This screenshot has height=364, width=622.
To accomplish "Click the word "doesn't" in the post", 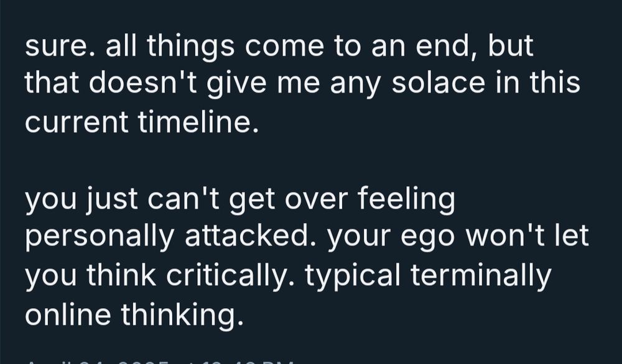I will (149, 83).
